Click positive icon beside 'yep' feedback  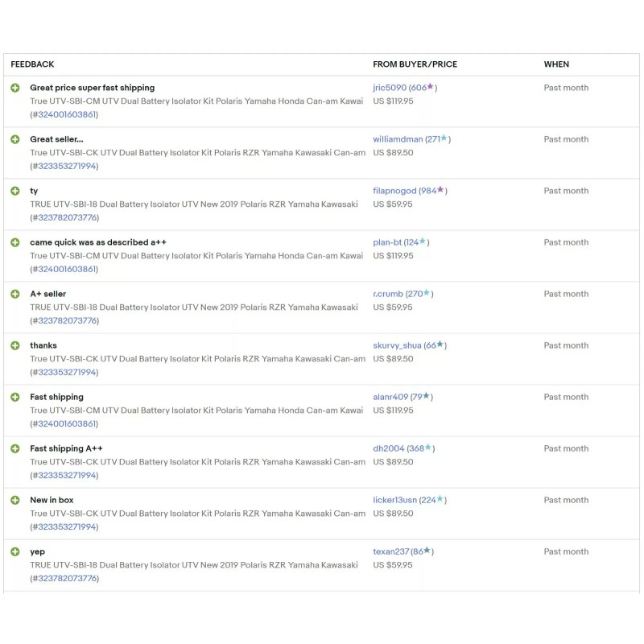pos(15,551)
